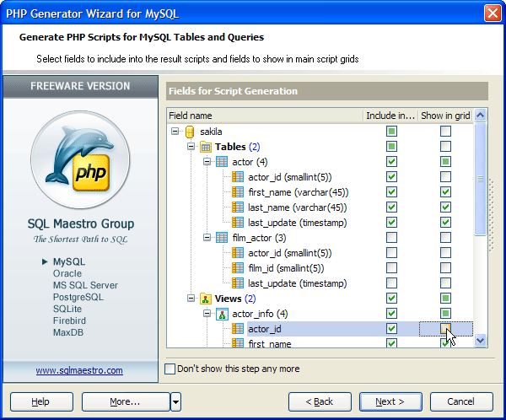The image size is (506, 420).
Task: Toggle Show in grid for actor table
Action: 445,162
